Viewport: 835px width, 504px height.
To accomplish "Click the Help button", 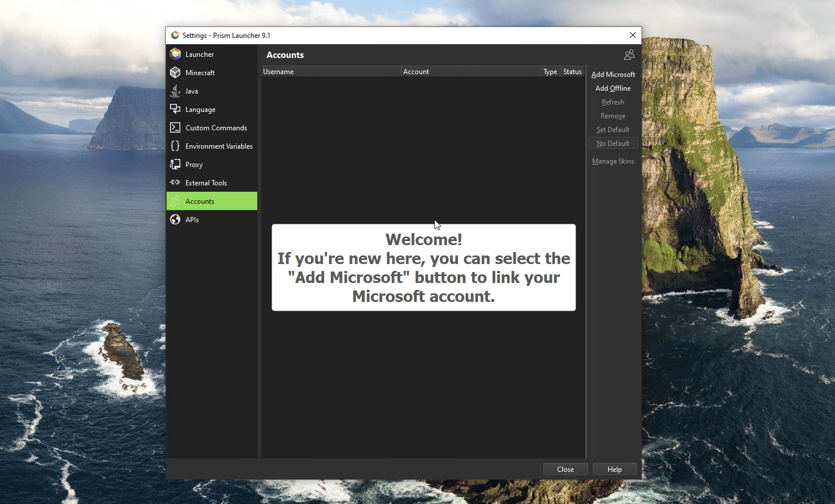I will [614, 469].
